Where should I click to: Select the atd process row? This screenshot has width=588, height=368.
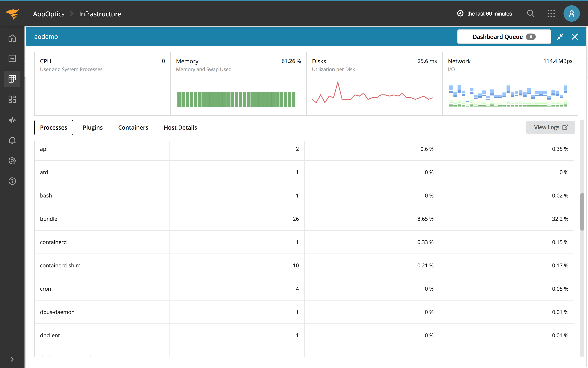304,172
